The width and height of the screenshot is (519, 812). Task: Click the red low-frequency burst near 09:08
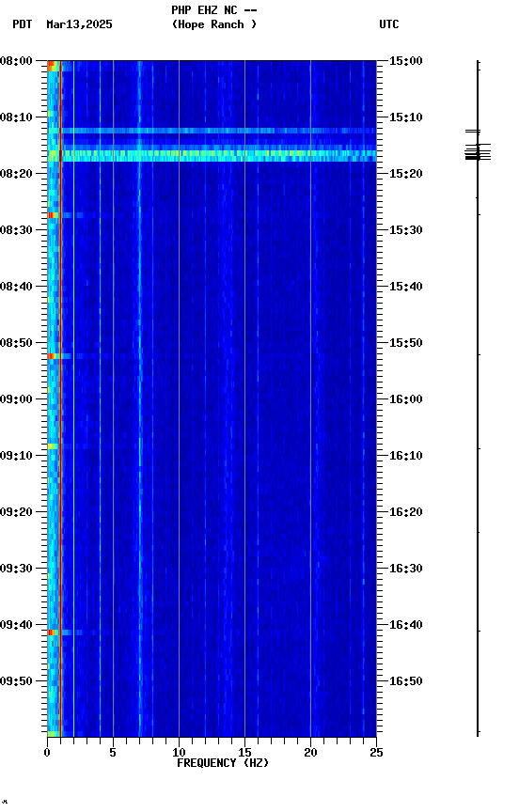52,446
